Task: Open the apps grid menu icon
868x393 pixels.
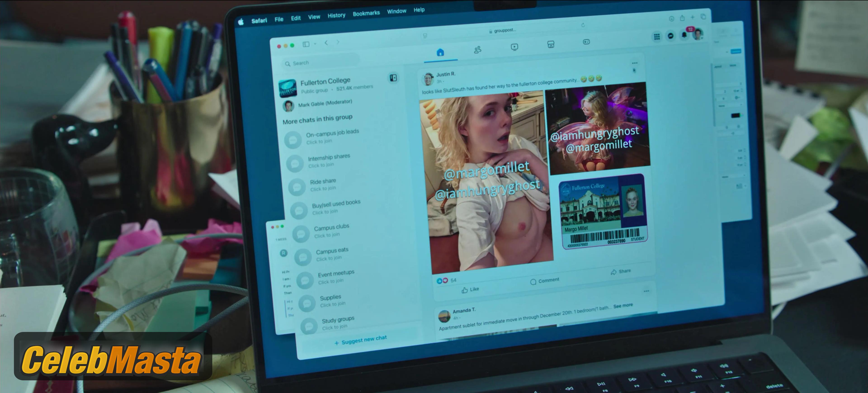Action: (x=657, y=36)
